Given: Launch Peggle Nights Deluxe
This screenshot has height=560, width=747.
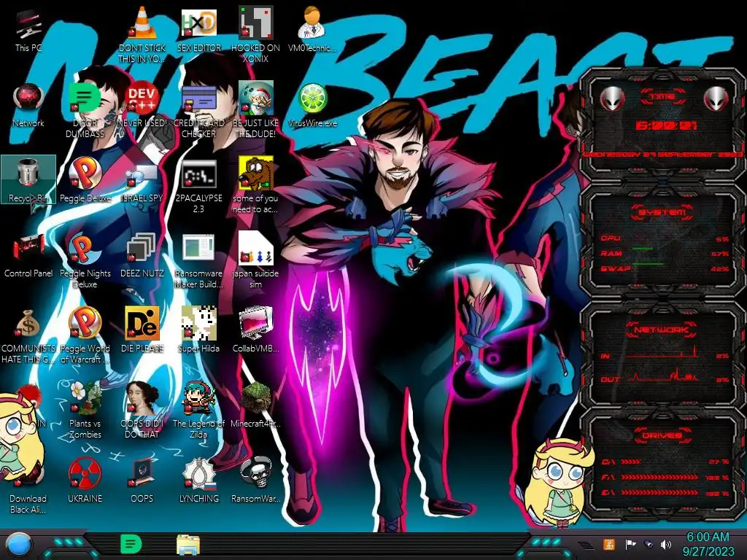Looking at the screenshot, I should coord(85,260).
